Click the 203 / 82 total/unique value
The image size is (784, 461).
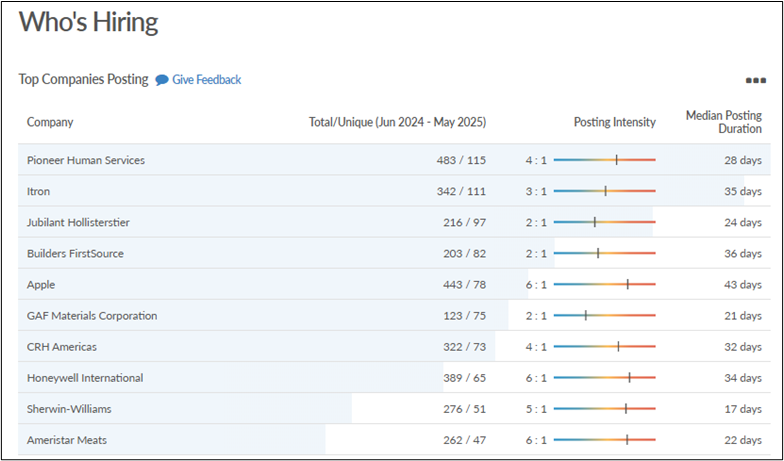(464, 253)
